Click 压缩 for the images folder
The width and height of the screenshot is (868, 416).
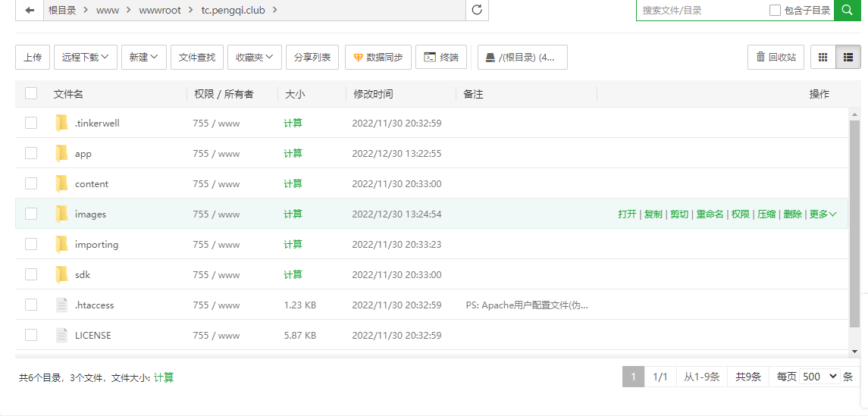point(766,214)
